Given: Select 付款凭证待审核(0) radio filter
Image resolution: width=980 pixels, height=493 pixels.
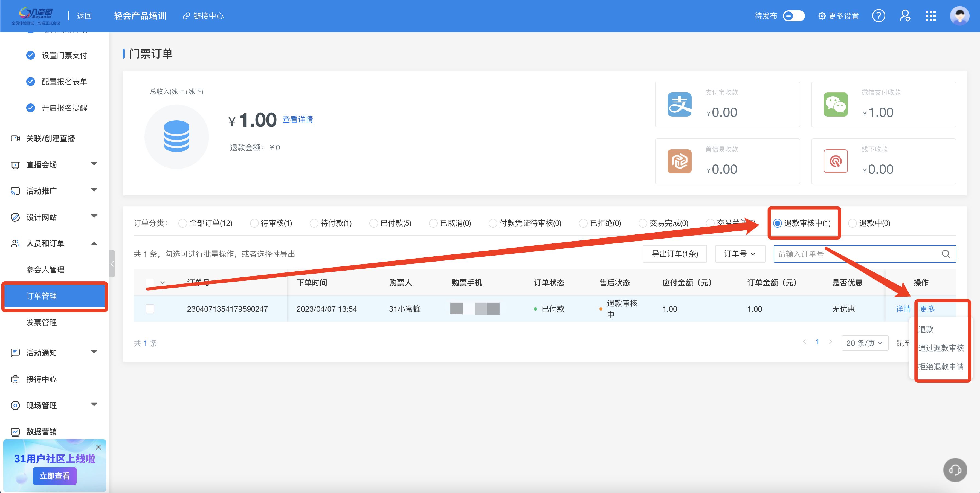Looking at the screenshot, I should [x=493, y=223].
